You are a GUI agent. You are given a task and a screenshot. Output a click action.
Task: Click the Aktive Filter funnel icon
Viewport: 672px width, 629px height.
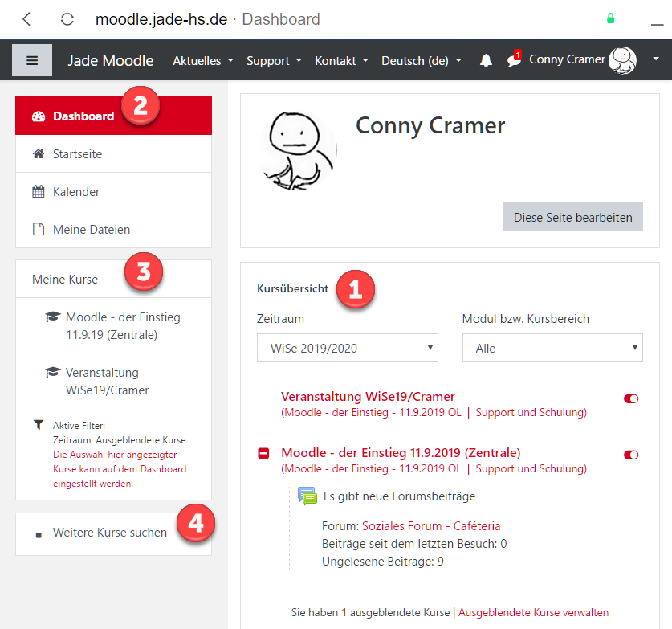[39, 425]
